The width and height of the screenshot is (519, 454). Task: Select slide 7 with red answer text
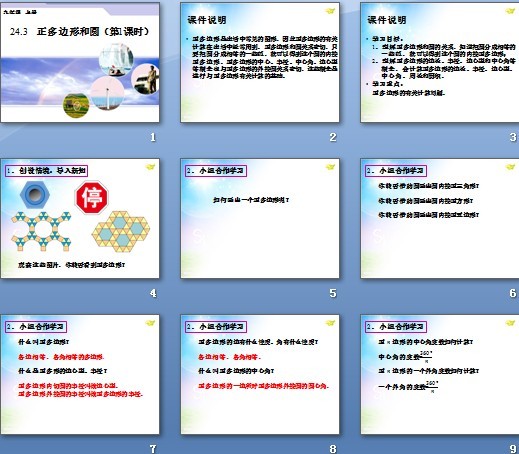coord(80,375)
